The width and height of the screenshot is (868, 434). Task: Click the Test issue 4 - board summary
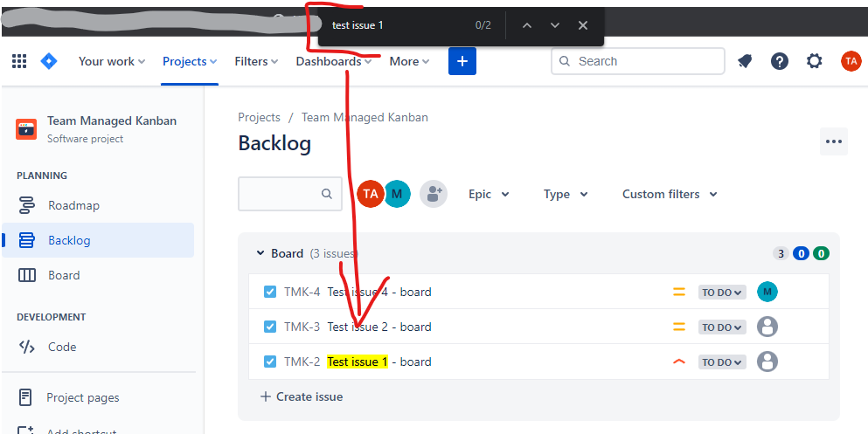click(x=379, y=292)
